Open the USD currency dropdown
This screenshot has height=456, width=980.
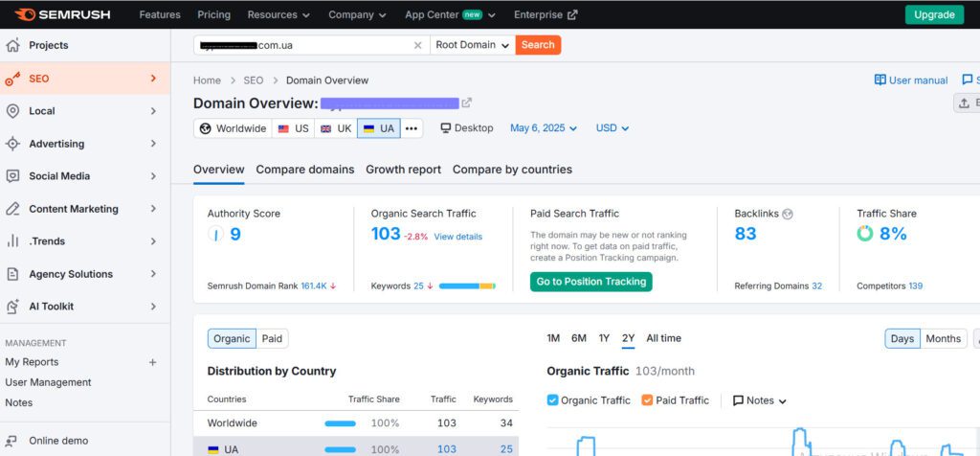(612, 127)
